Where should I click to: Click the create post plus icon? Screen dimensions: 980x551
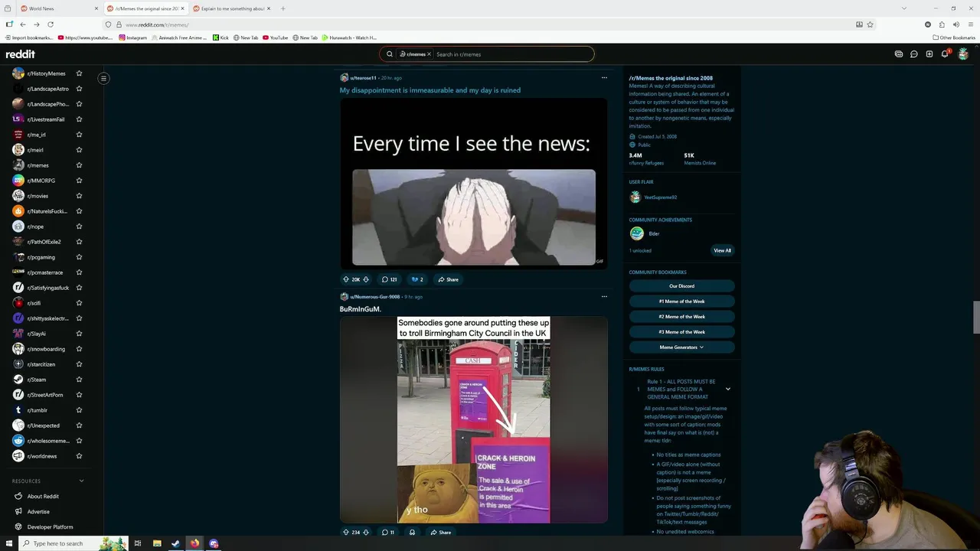[929, 54]
